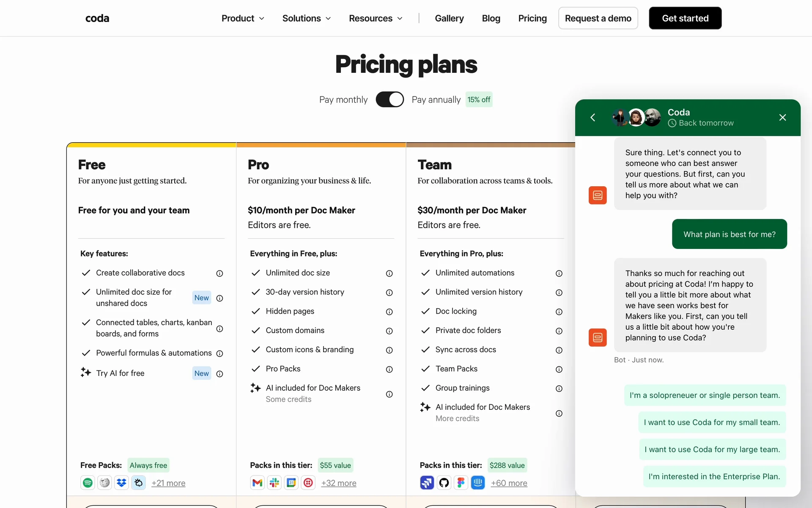Open the "+32 more" packs link
The image size is (812, 508).
(338, 483)
